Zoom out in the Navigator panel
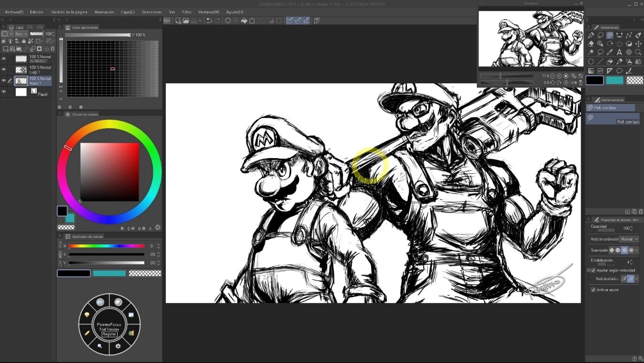This screenshot has width=644, height=363. (553, 76)
